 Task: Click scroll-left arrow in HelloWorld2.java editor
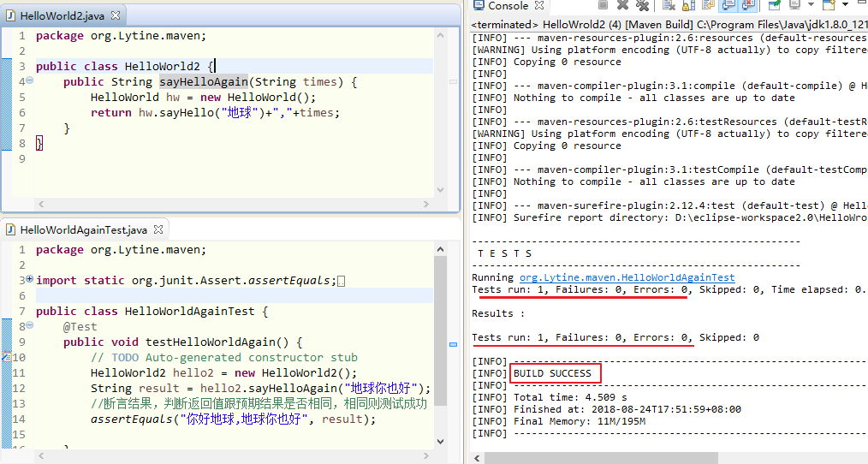pyautogui.click(x=41, y=205)
